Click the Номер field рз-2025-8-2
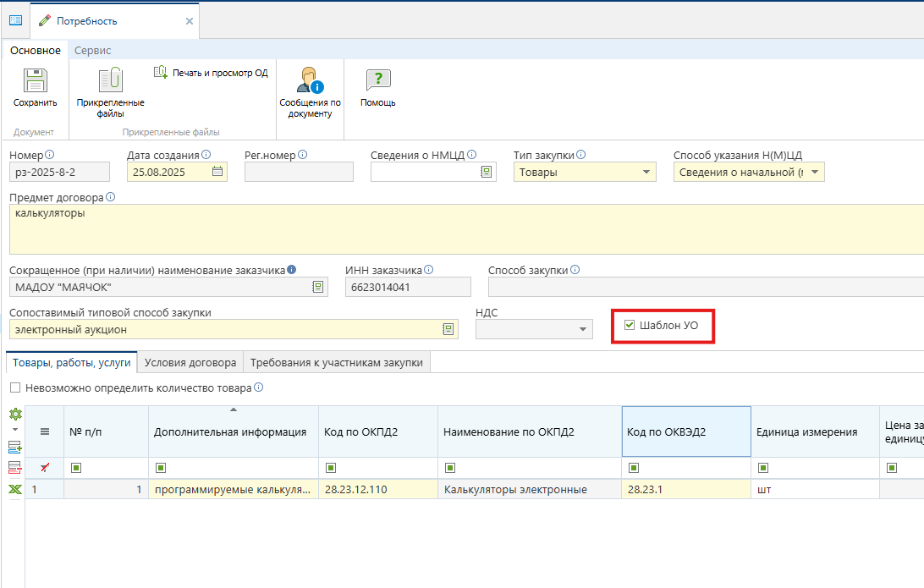This screenshot has height=588, width=924. click(x=59, y=172)
